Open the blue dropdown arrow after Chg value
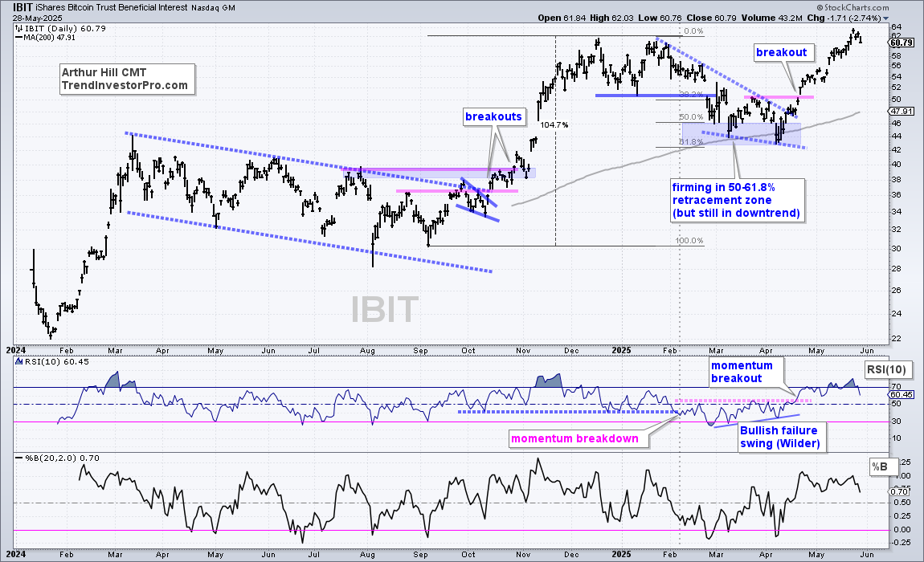Image resolution: width=924 pixels, height=562 pixels. [885, 18]
